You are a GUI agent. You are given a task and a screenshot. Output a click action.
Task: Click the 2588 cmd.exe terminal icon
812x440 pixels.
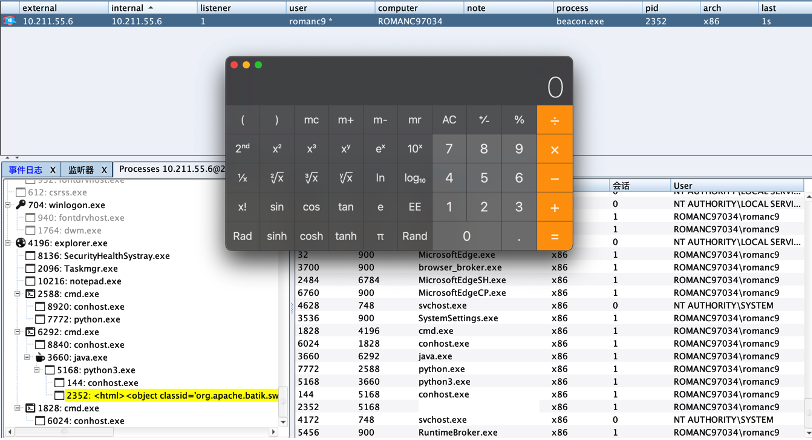[x=31, y=294]
